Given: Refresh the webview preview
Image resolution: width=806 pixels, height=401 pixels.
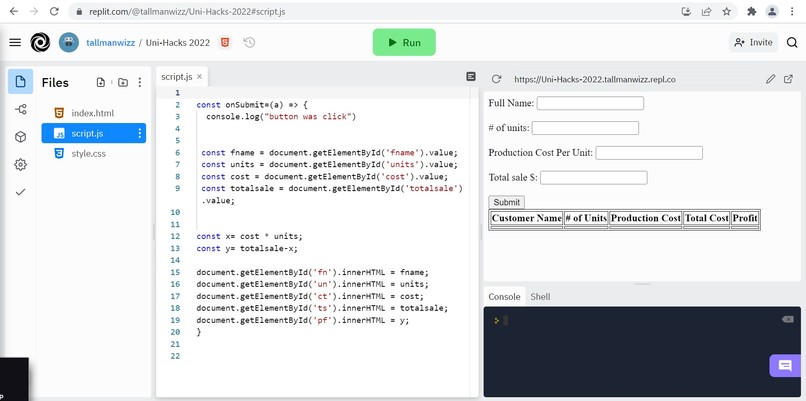Looking at the screenshot, I should (496, 79).
